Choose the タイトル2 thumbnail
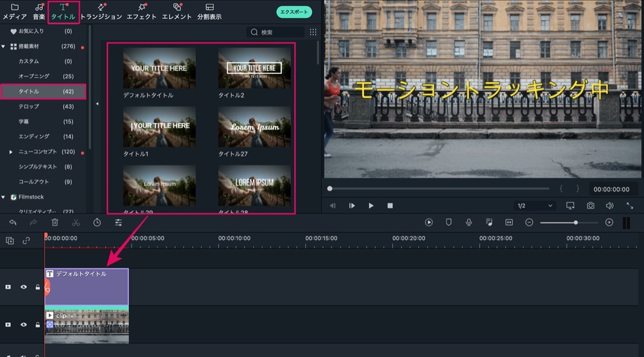This screenshot has width=644, height=357. pyautogui.click(x=254, y=68)
